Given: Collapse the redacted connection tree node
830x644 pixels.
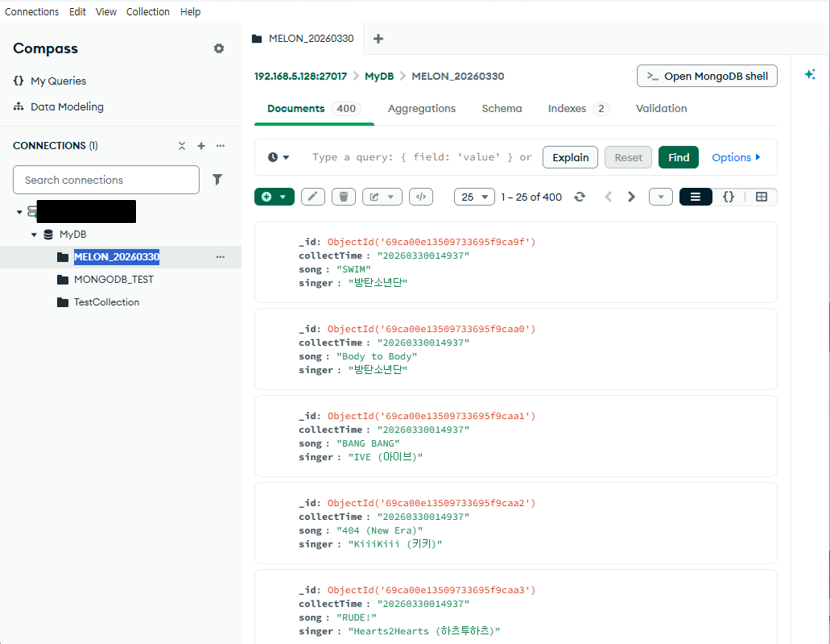Looking at the screenshot, I should pyautogui.click(x=19, y=212).
